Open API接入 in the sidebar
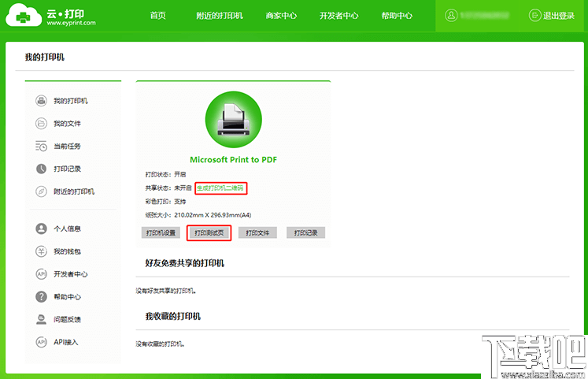This screenshot has height=379, width=588. (65, 342)
